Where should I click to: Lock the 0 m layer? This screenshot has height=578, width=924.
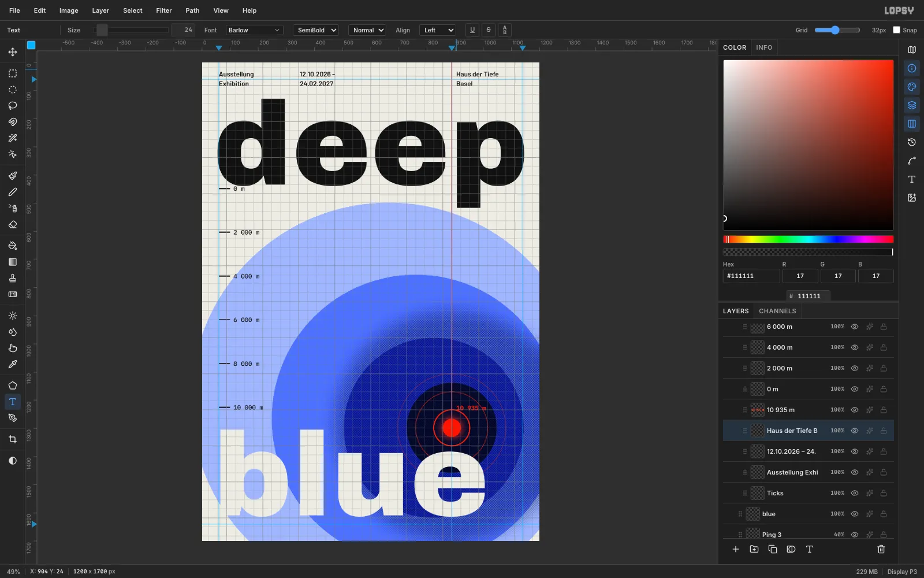884,389
